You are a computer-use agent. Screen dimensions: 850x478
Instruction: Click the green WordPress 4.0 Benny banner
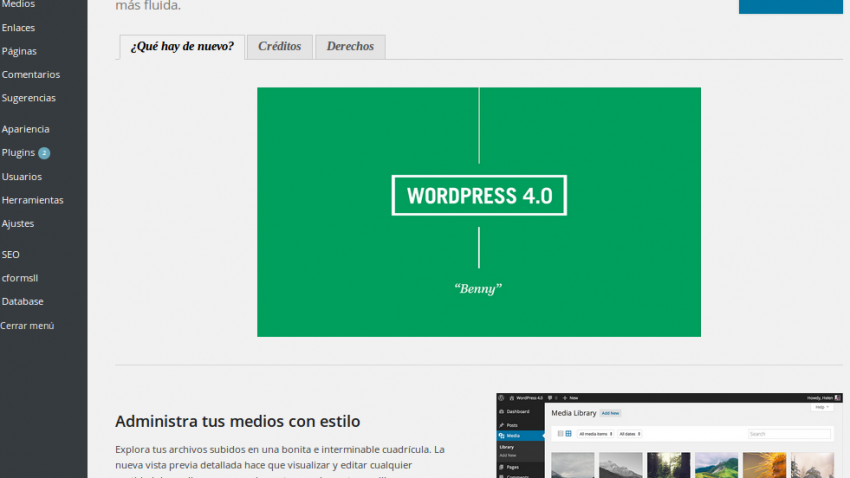478,212
